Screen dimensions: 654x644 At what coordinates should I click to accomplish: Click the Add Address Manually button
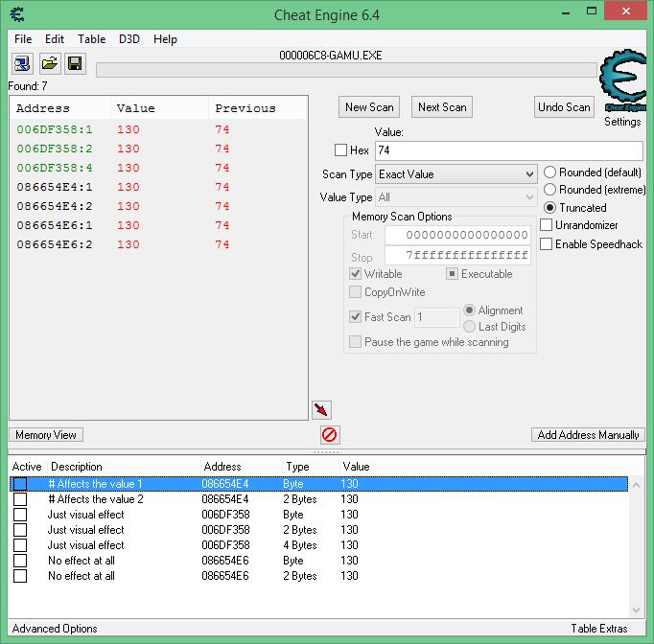pyautogui.click(x=588, y=435)
